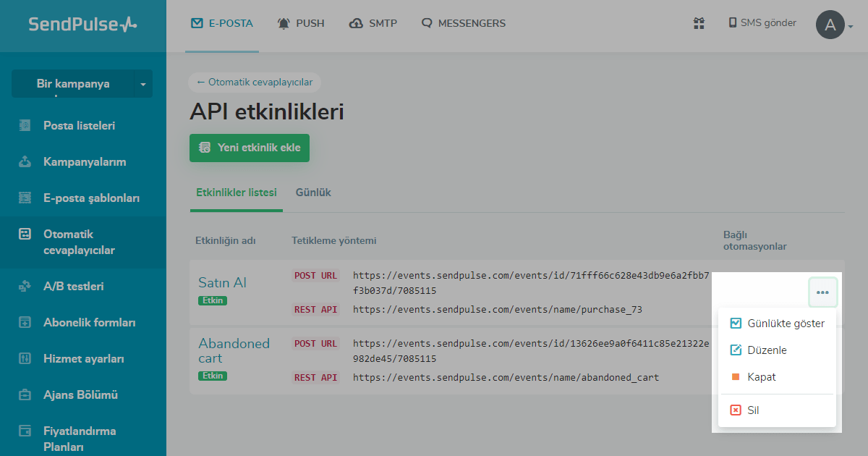Choose Sil to delete the event
The image size is (868, 456).
pyautogui.click(x=752, y=410)
